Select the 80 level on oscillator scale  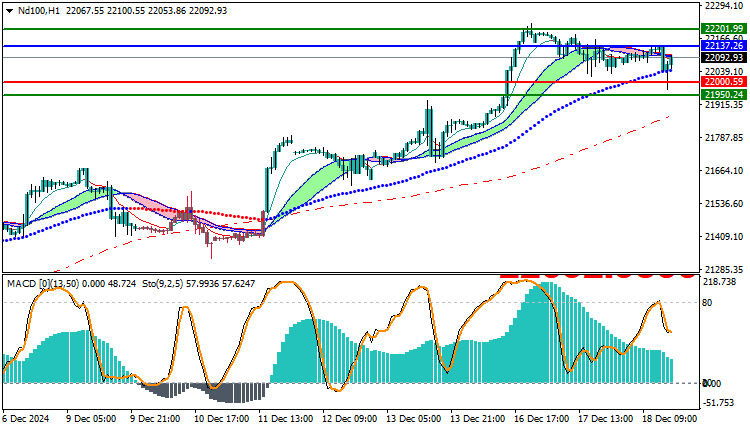[707, 303]
